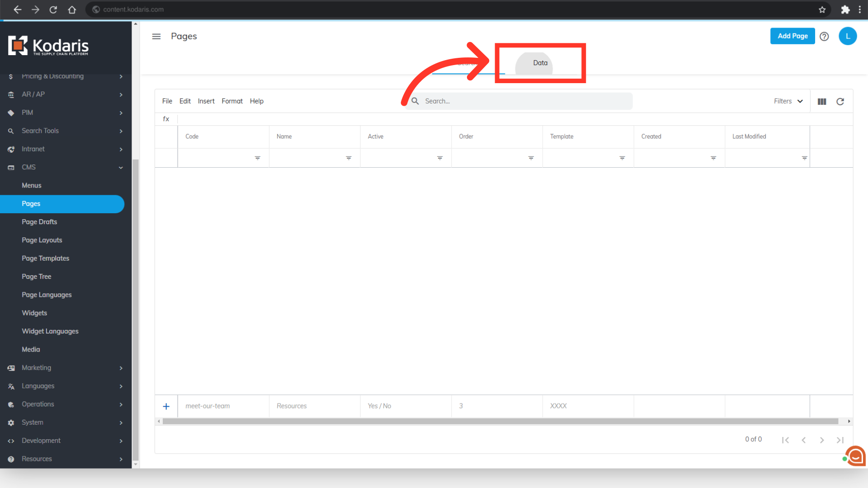The height and width of the screenshot is (488, 868).
Task: Open the Filters dropdown
Action: pos(788,101)
